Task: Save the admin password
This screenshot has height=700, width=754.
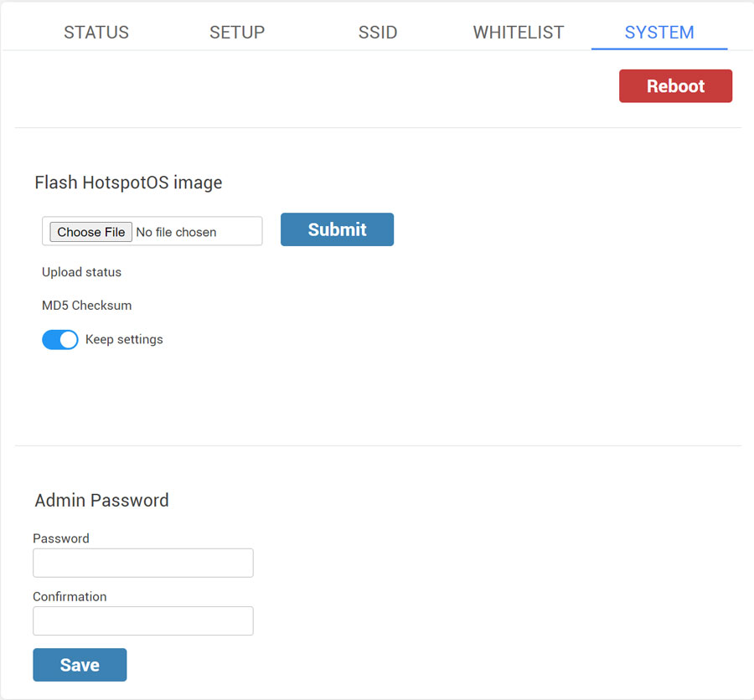Action: [80, 665]
